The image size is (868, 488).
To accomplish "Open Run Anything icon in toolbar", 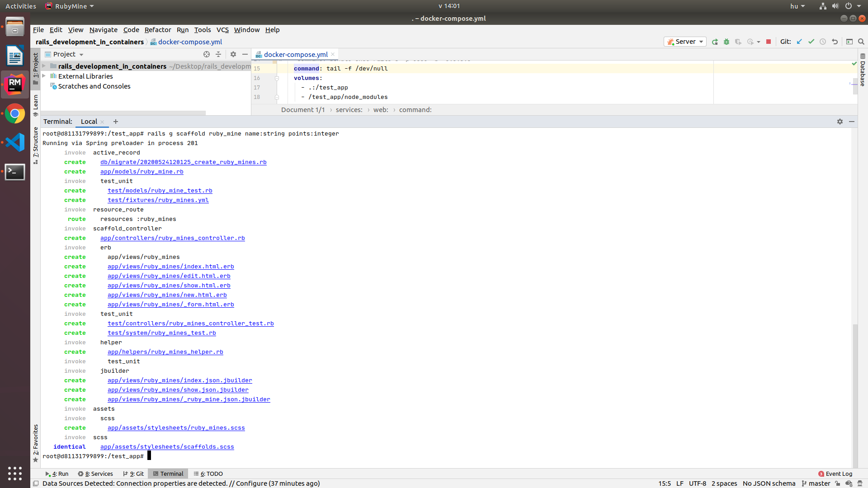I will point(849,42).
